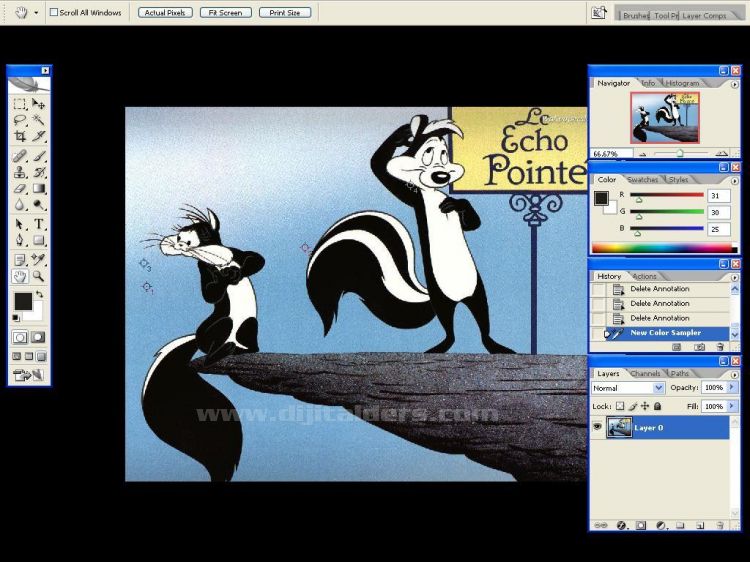Swap foreground and background colors
The height and width of the screenshot is (562, 750).
pos(40,295)
